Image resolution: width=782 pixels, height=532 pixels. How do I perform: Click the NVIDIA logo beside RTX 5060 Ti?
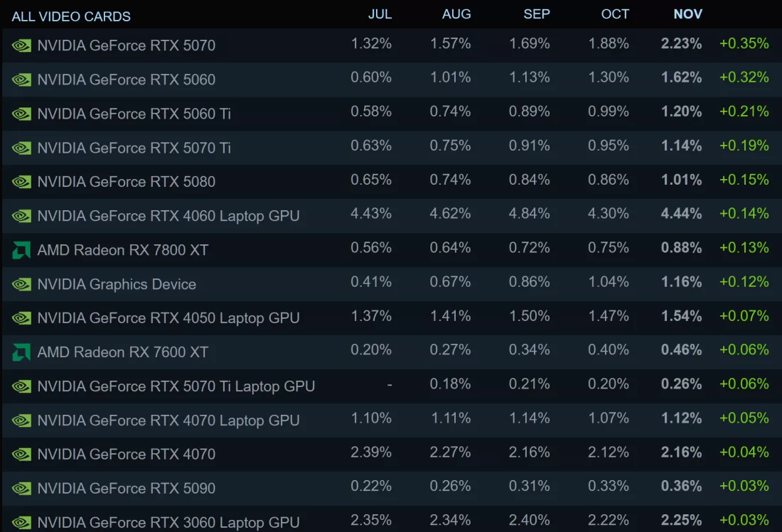click(x=21, y=114)
